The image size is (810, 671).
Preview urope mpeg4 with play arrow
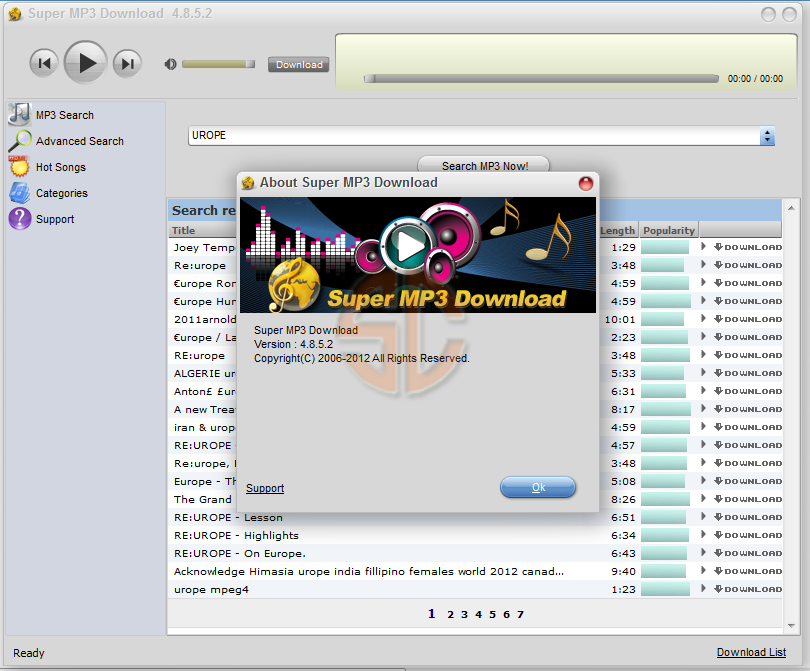[703, 588]
